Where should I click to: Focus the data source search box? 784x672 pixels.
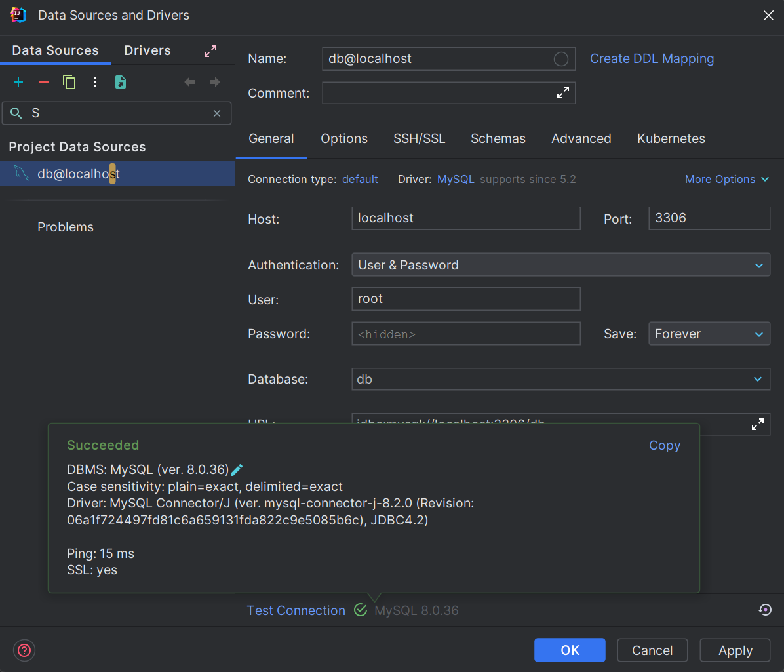pyautogui.click(x=117, y=113)
